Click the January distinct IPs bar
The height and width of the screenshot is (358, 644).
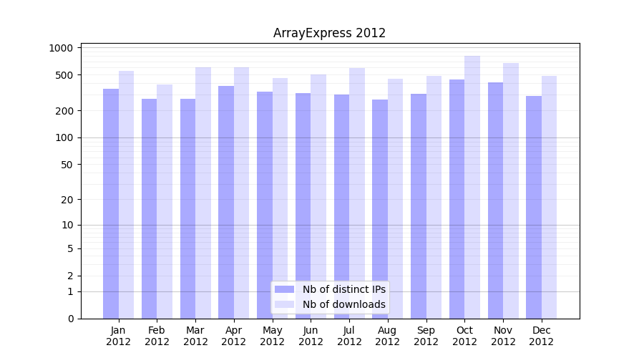111,204
